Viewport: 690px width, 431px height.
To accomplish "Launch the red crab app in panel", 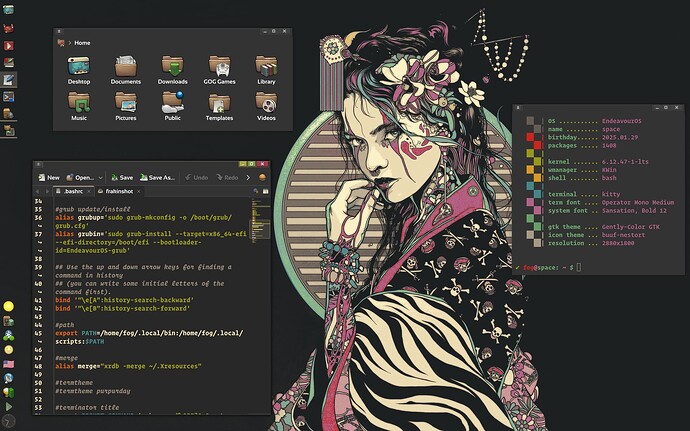I will 8,29.
